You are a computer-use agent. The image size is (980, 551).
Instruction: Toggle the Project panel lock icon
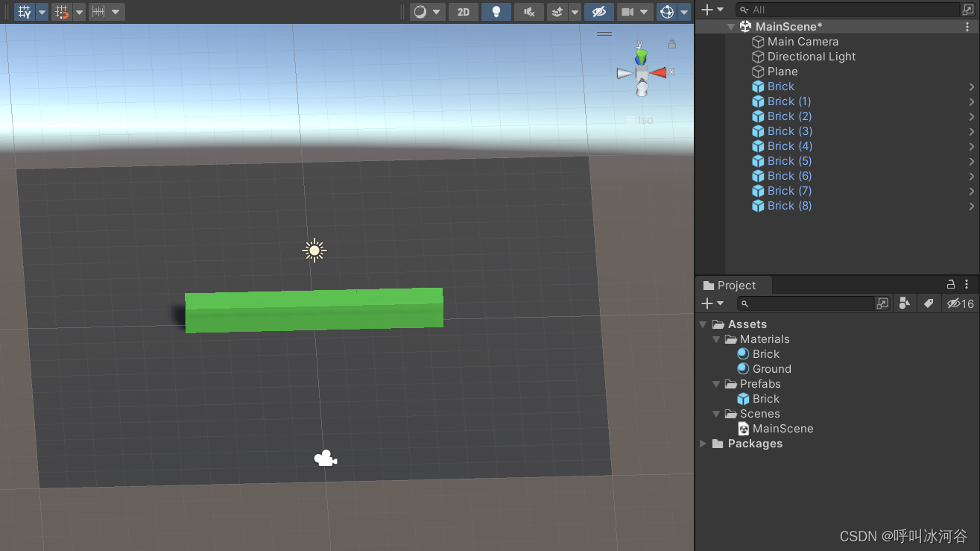point(951,284)
